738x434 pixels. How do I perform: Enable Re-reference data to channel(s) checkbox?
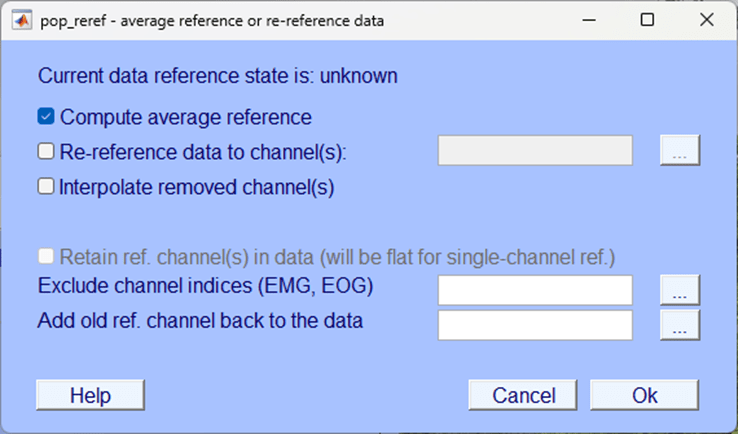point(46,152)
